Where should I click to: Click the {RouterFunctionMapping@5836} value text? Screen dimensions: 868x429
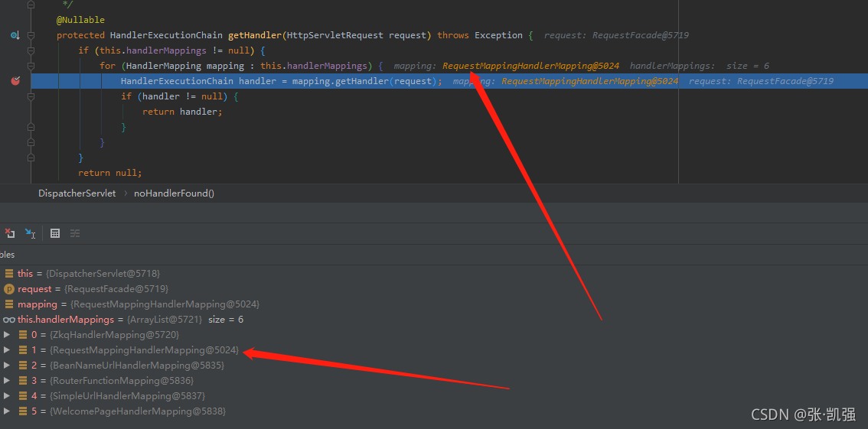click(121, 381)
